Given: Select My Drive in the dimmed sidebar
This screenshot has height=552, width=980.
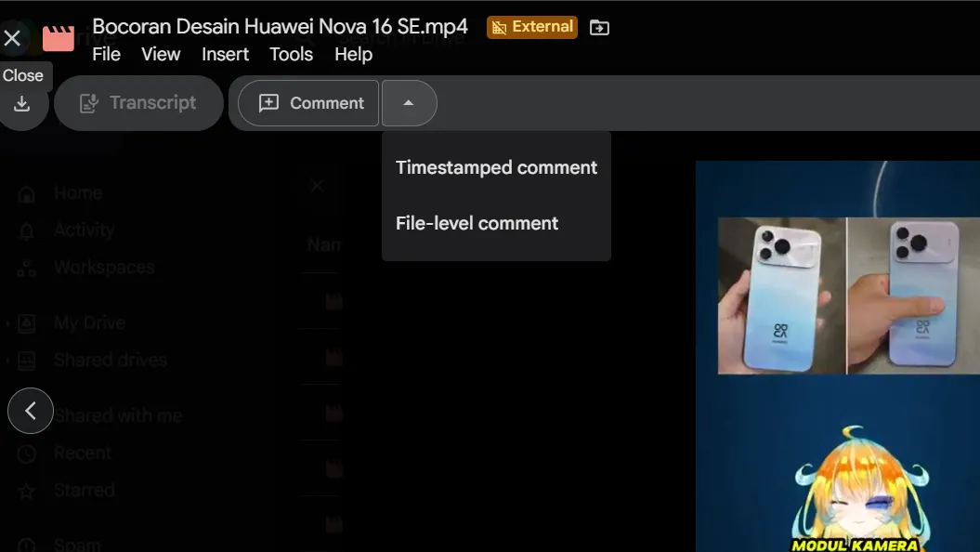Looking at the screenshot, I should click(89, 322).
